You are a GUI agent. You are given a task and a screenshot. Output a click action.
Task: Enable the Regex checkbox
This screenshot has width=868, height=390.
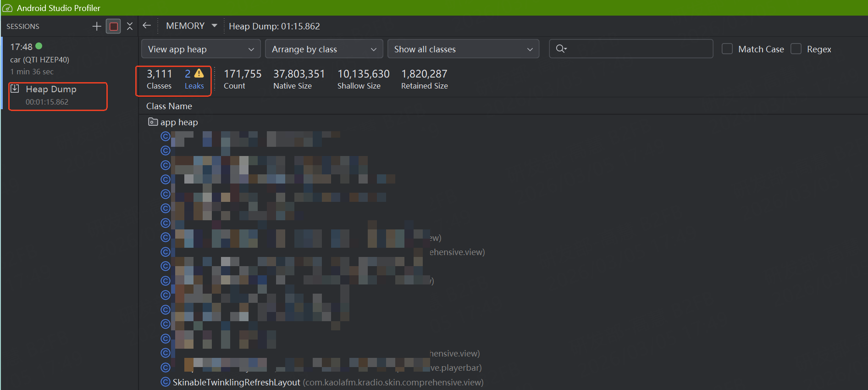[x=796, y=49]
